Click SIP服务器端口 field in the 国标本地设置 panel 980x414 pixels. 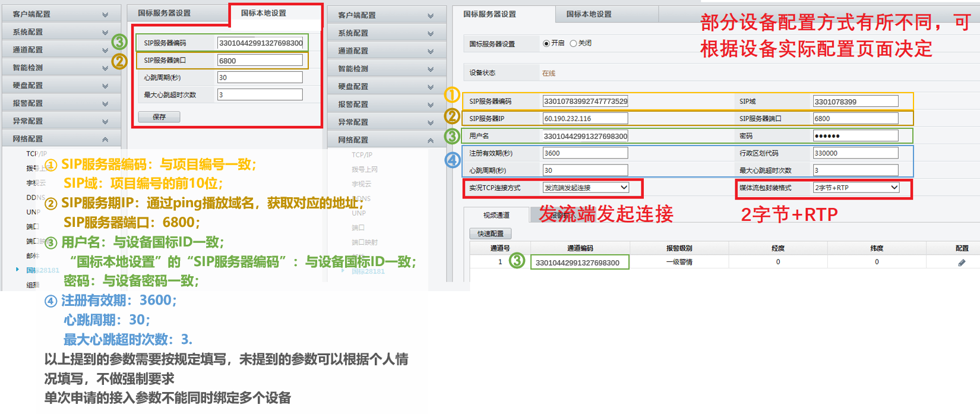pos(260,61)
